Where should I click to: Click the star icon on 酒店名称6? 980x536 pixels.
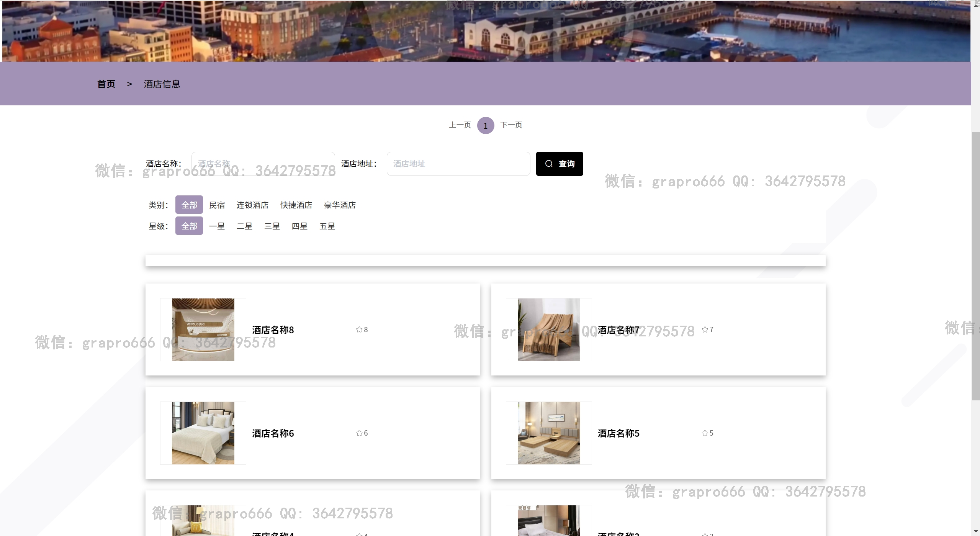[x=359, y=433]
